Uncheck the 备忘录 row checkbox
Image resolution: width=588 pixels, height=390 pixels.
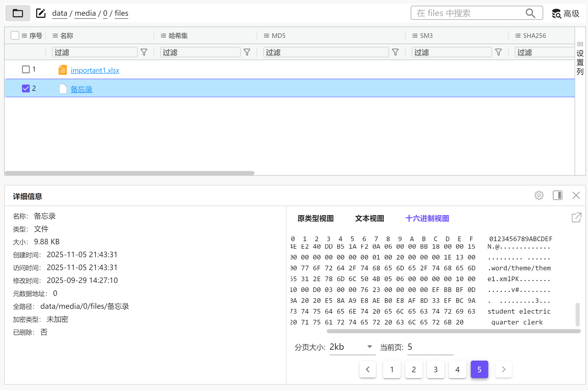[x=26, y=88]
